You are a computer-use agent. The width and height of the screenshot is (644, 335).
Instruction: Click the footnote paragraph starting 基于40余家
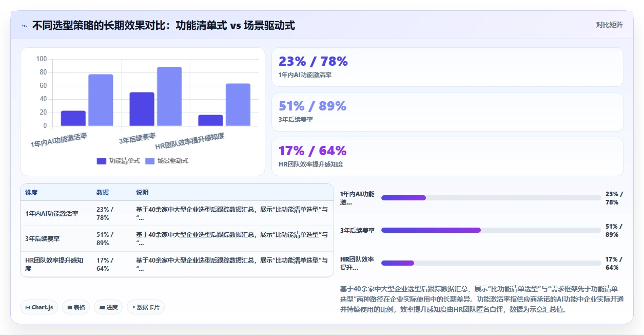481,299
